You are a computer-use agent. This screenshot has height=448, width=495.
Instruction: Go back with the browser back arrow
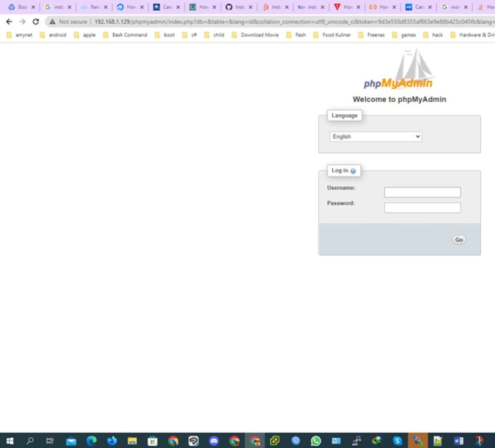pos(9,22)
